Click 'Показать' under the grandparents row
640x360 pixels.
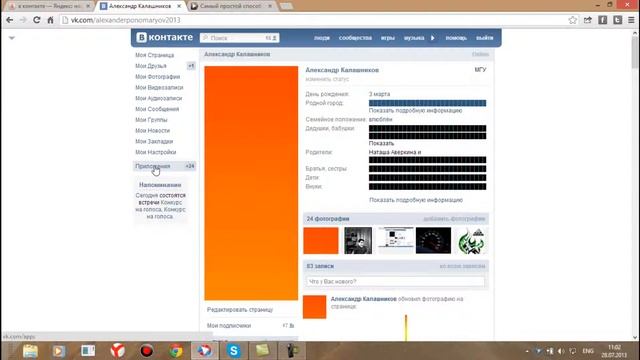tap(382, 144)
